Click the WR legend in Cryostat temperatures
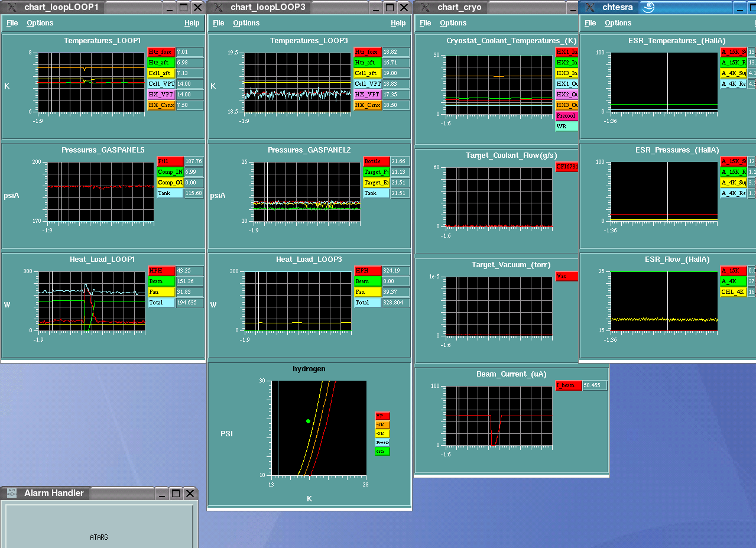The height and width of the screenshot is (548, 756). click(x=567, y=127)
